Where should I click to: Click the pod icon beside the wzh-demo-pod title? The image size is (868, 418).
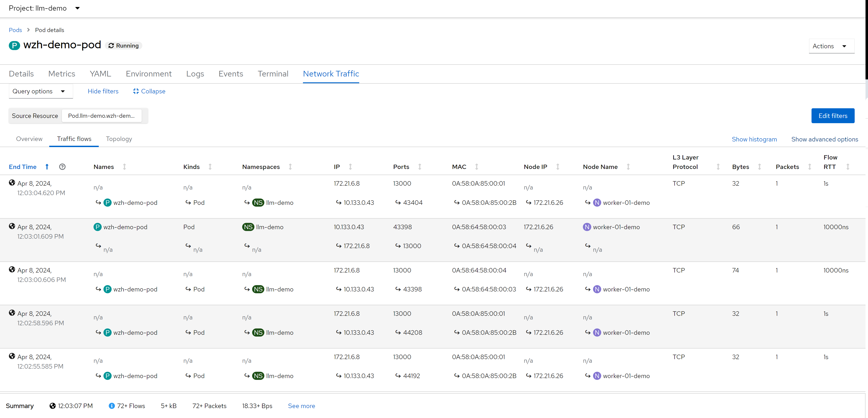pyautogui.click(x=14, y=45)
